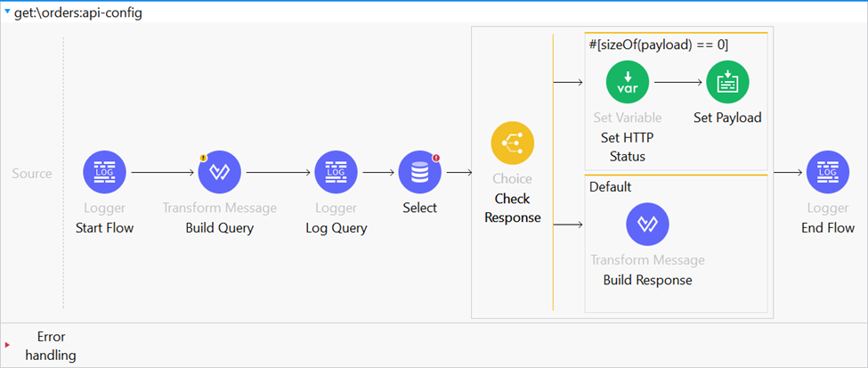The image size is (868, 368).
Task: Select the Log Query logger icon
Action: (x=336, y=173)
